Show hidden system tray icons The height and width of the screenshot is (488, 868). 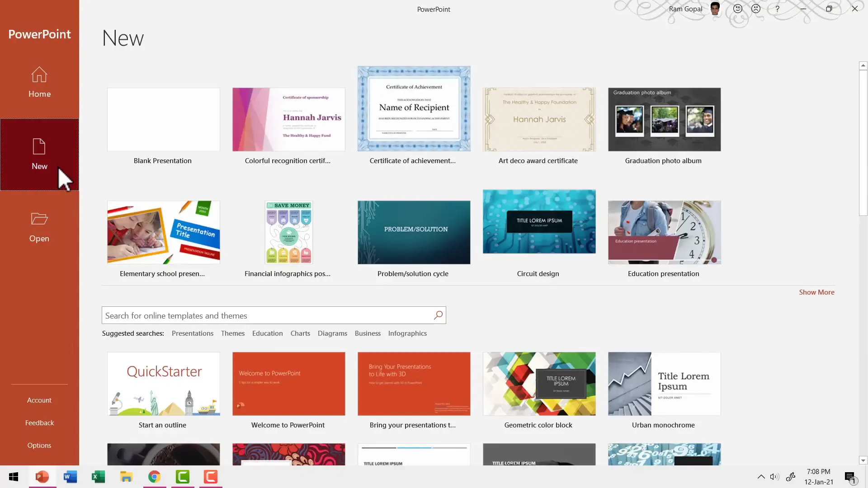click(761, 477)
